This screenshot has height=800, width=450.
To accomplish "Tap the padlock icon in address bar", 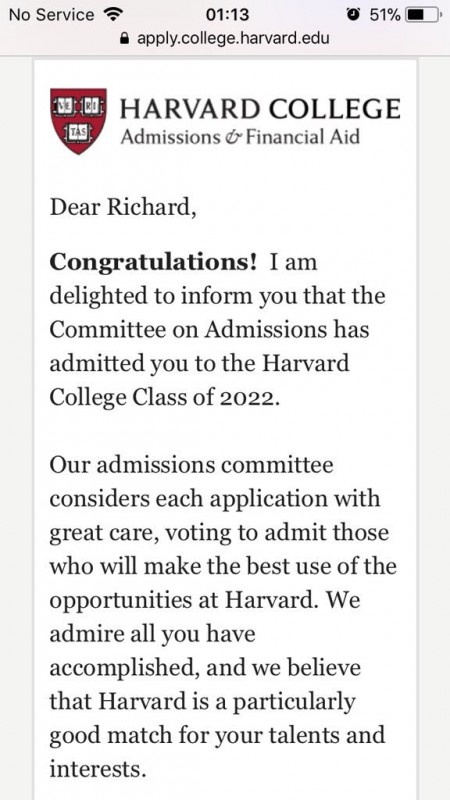I will point(123,39).
